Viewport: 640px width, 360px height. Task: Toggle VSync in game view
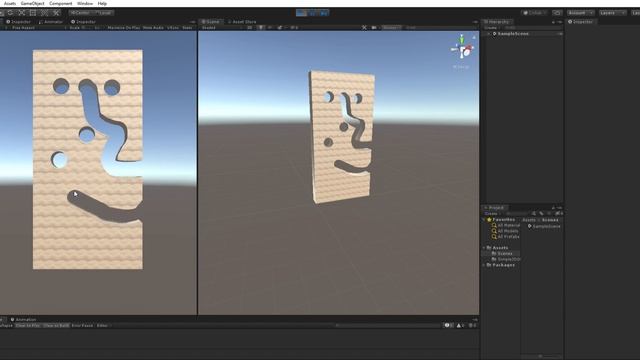click(173, 28)
